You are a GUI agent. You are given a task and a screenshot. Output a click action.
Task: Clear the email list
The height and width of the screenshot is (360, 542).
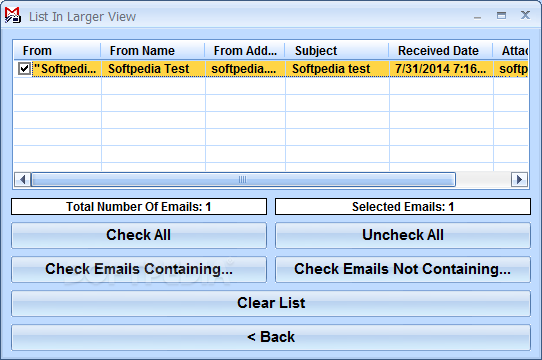(x=271, y=303)
